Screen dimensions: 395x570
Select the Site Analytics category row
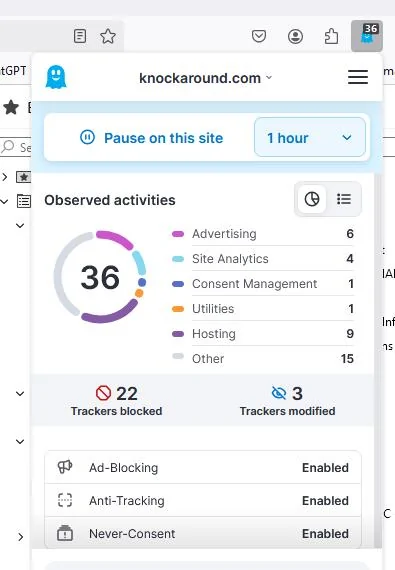coord(263,258)
